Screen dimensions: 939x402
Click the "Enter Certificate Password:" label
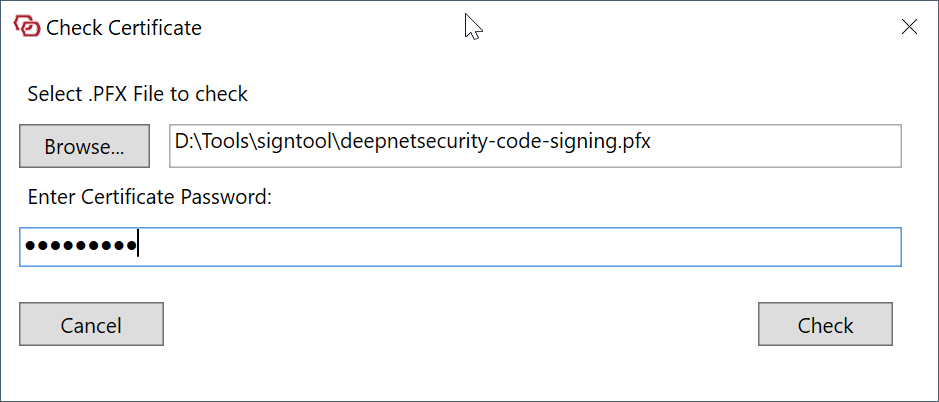(x=150, y=197)
